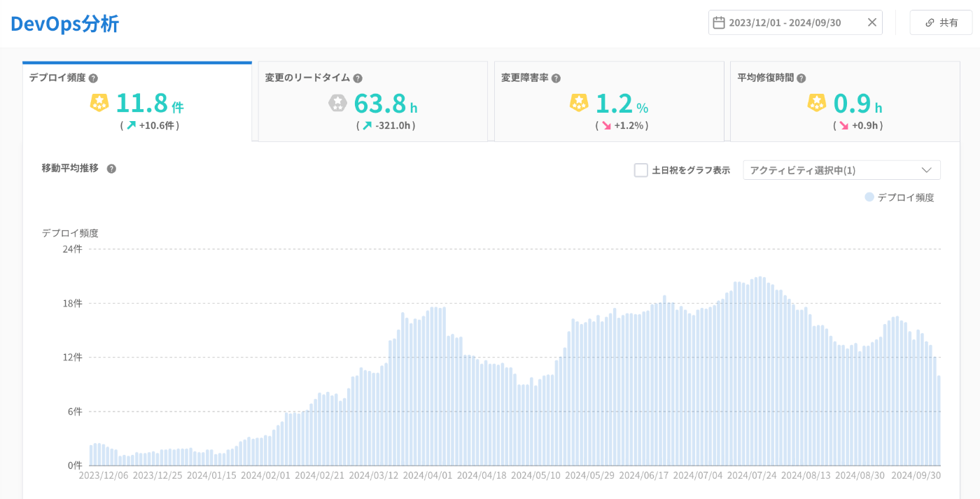Click the 63.8h metric value
Image resolution: width=980 pixels, height=499 pixels.
[385, 104]
